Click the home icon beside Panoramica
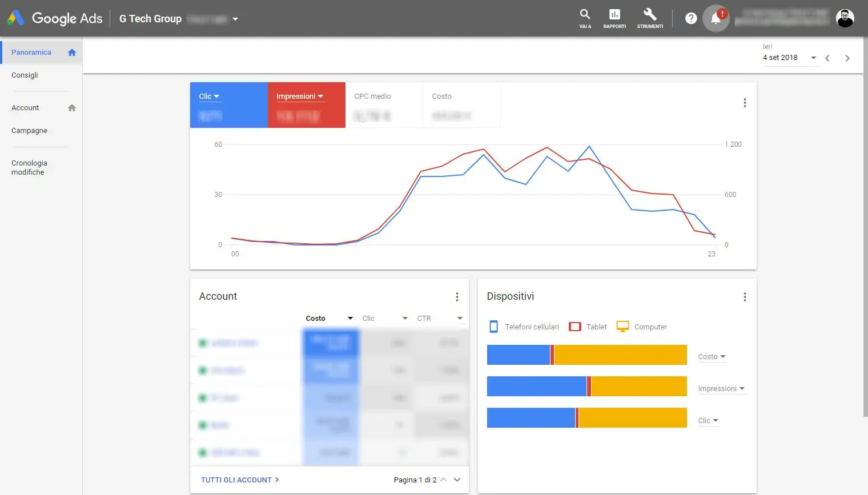The image size is (868, 495). coord(72,53)
